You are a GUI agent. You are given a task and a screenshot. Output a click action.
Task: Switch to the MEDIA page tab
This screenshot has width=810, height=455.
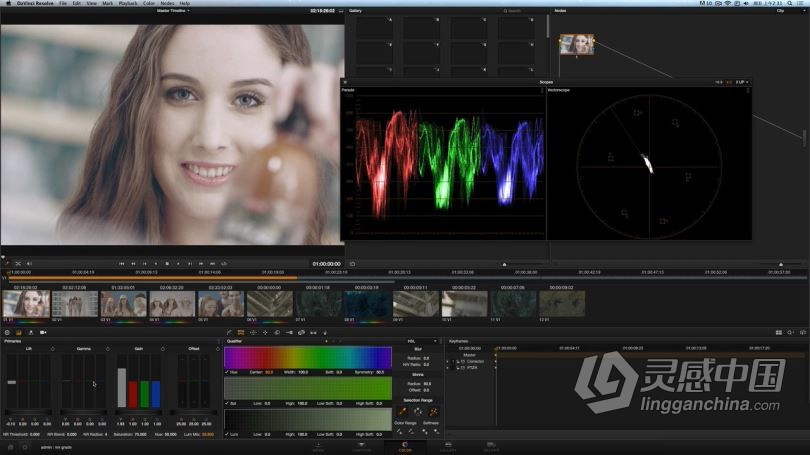pyautogui.click(x=318, y=447)
